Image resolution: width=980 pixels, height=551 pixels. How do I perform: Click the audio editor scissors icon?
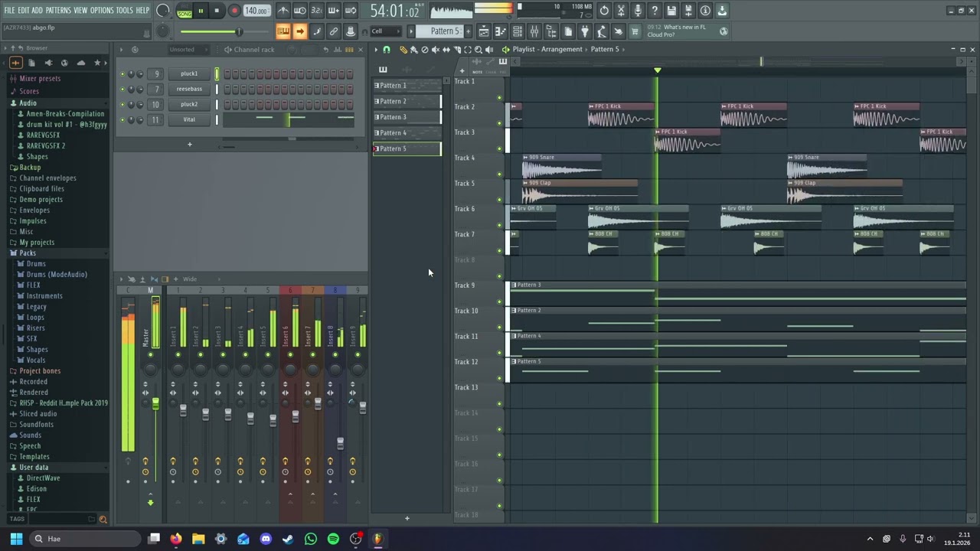[x=621, y=11]
